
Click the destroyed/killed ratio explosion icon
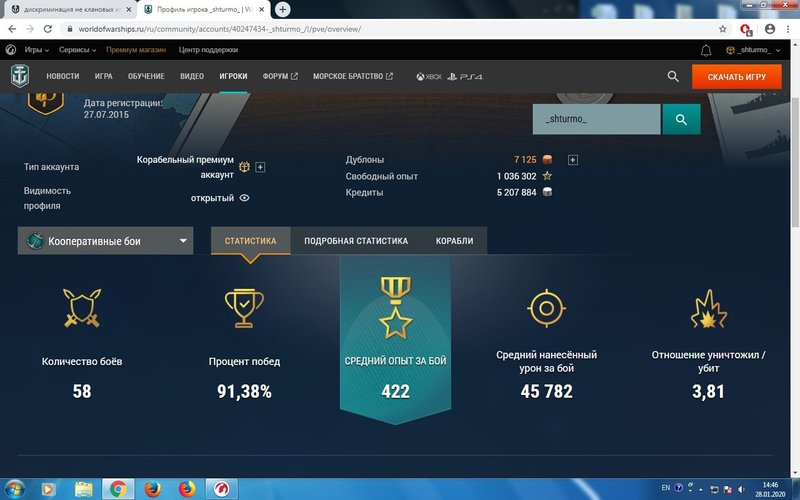708,309
